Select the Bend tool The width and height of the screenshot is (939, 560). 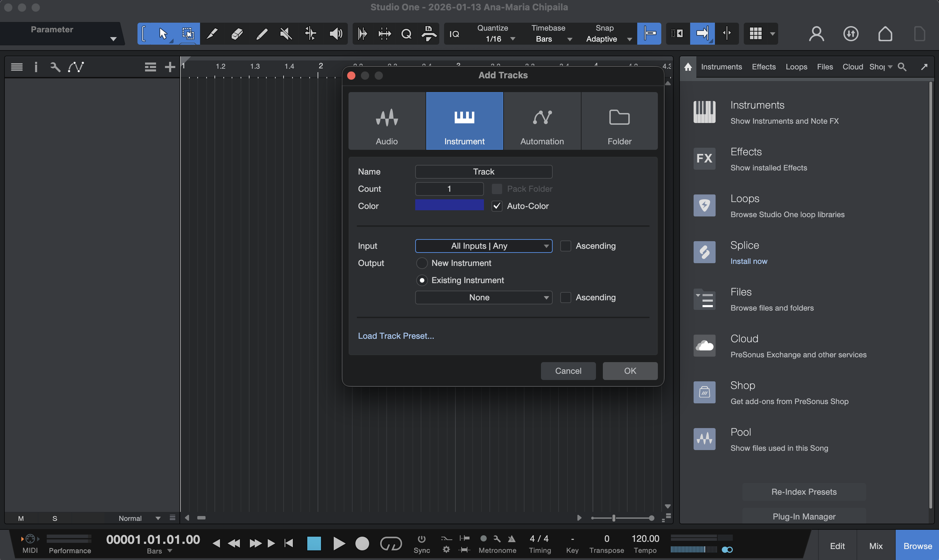(311, 34)
